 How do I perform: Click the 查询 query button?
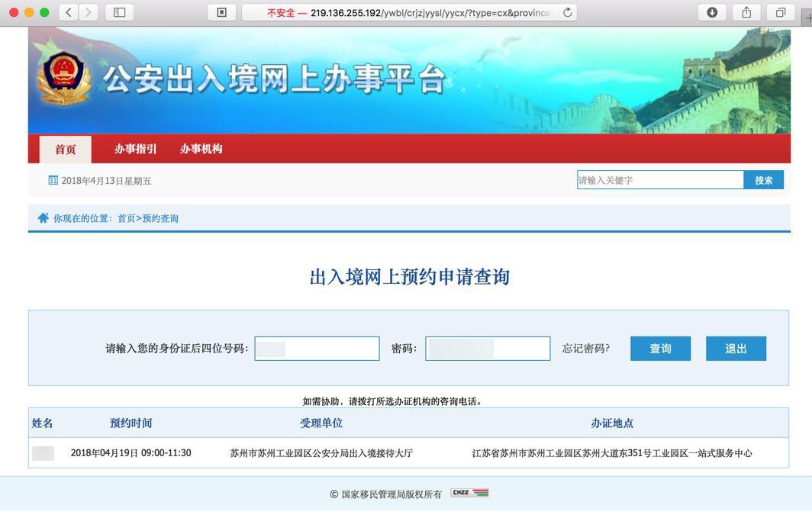tap(660, 349)
